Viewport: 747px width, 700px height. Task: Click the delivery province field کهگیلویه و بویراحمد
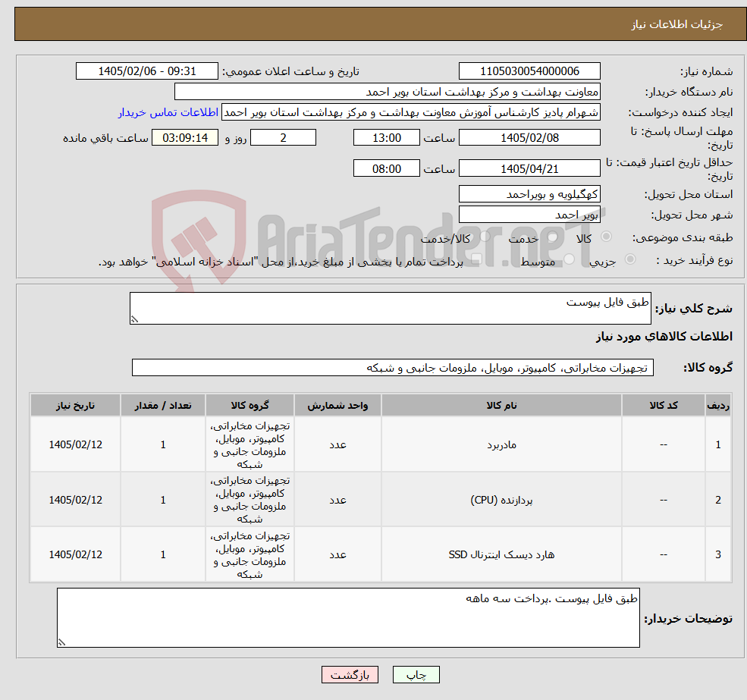click(529, 194)
